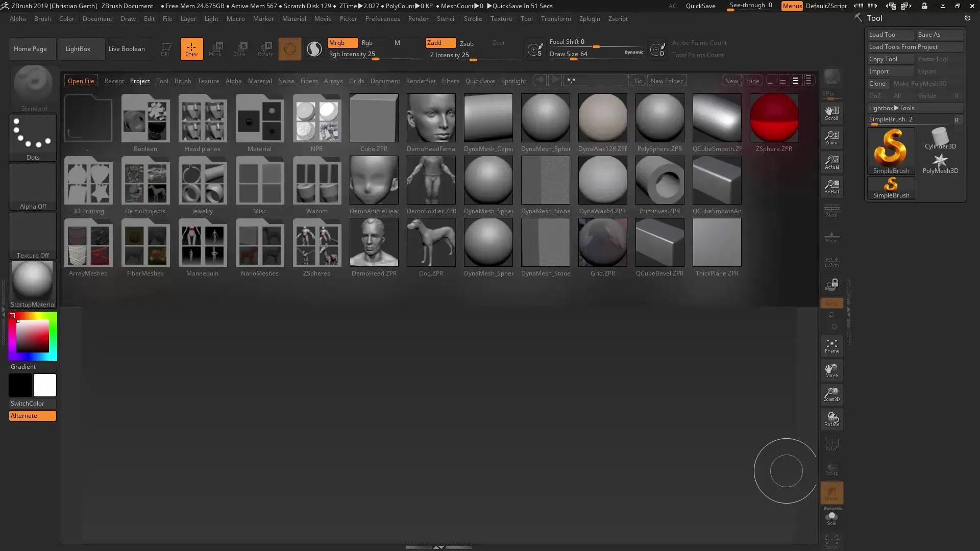Click the right-shelf Move view icon

click(x=831, y=370)
